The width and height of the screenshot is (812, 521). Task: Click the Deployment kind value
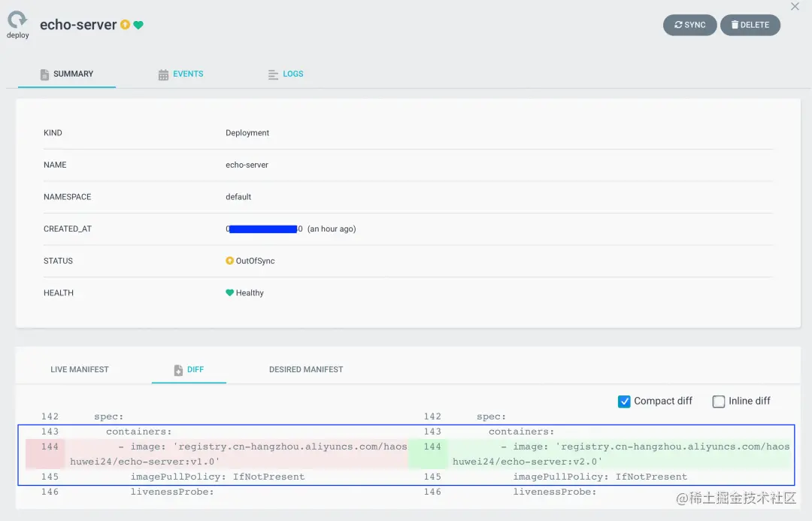pos(247,132)
